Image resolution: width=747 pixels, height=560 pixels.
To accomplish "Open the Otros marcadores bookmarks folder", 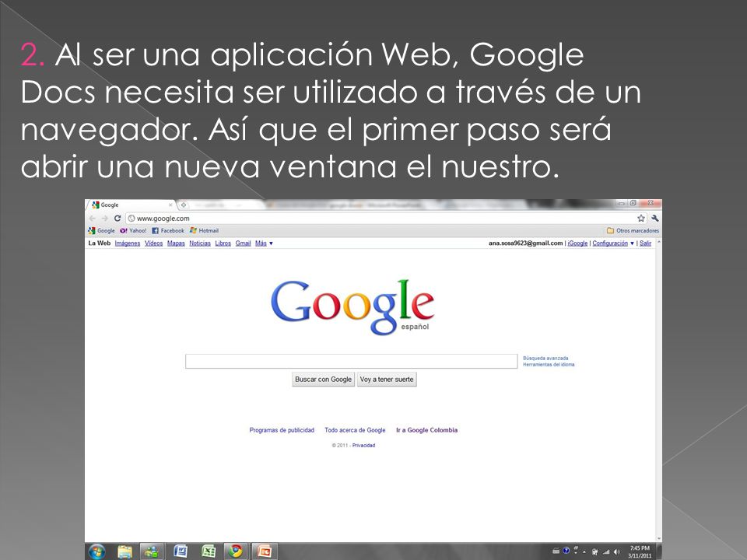I will (x=633, y=230).
